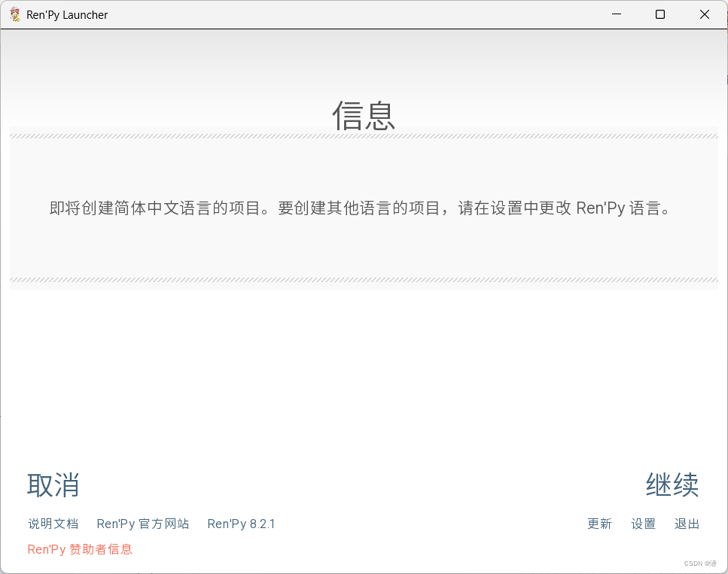Open the launcher settings via 设置
The image size is (728, 574).
click(643, 524)
